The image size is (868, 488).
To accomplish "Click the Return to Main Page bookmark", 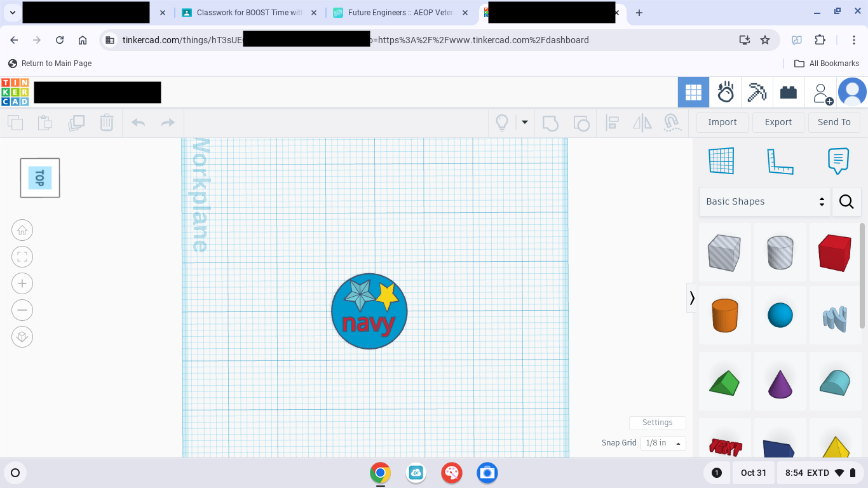I will tap(50, 64).
